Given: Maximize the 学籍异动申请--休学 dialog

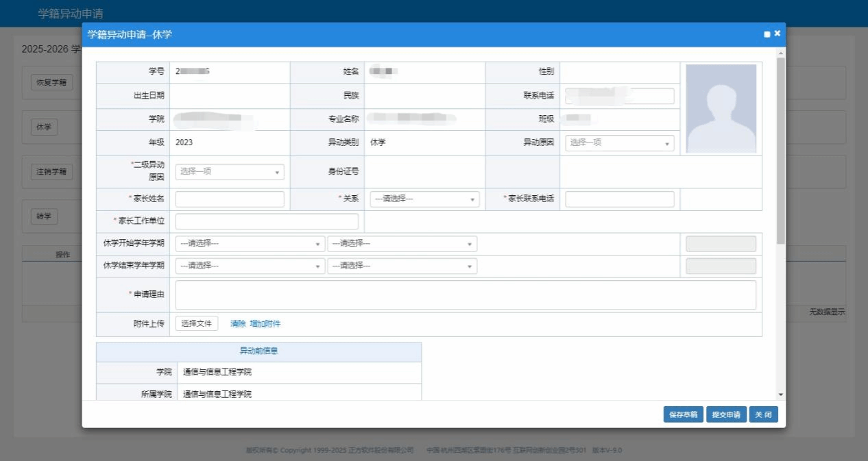Looking at the screenshot, I should tap(767, 34).
